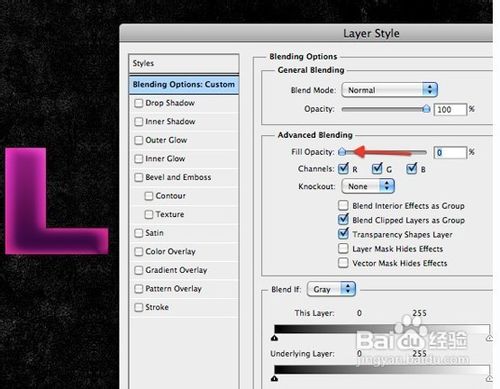Check the Contour sub-option

coord(149,196)
